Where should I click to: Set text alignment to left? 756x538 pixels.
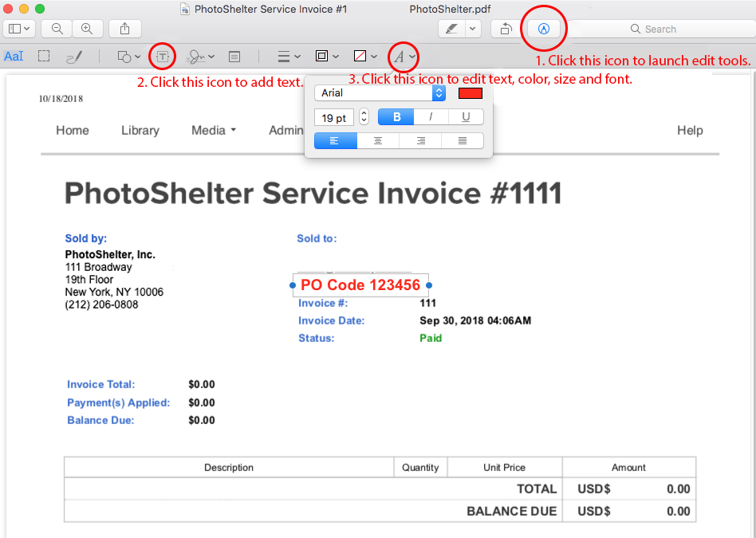click(x=336, y=141)
